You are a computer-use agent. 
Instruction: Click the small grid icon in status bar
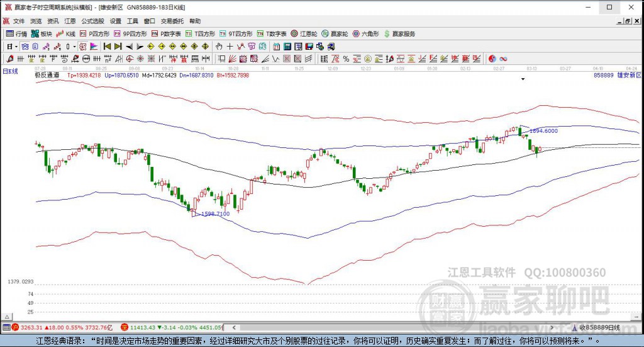coord(6,327)
